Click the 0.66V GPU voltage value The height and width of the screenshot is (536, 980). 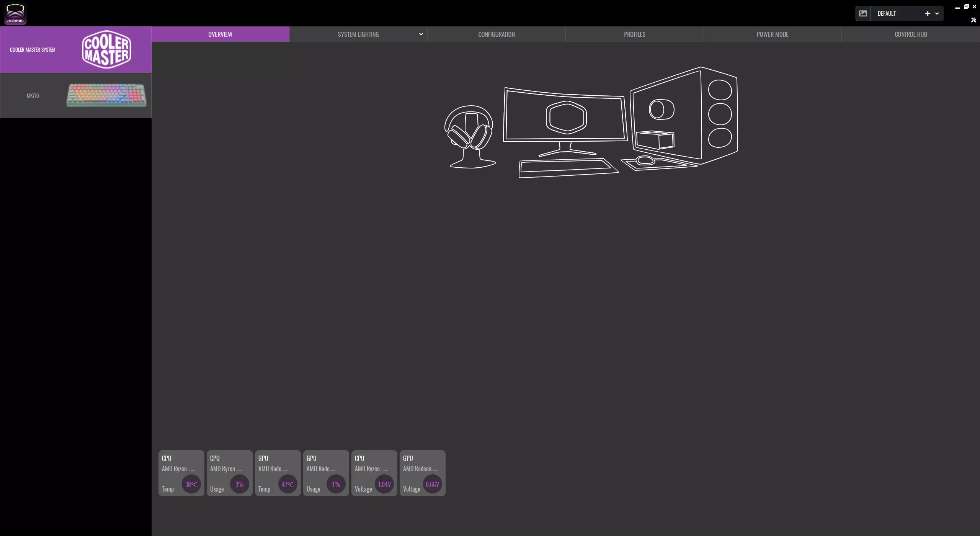tap(433, 484)
